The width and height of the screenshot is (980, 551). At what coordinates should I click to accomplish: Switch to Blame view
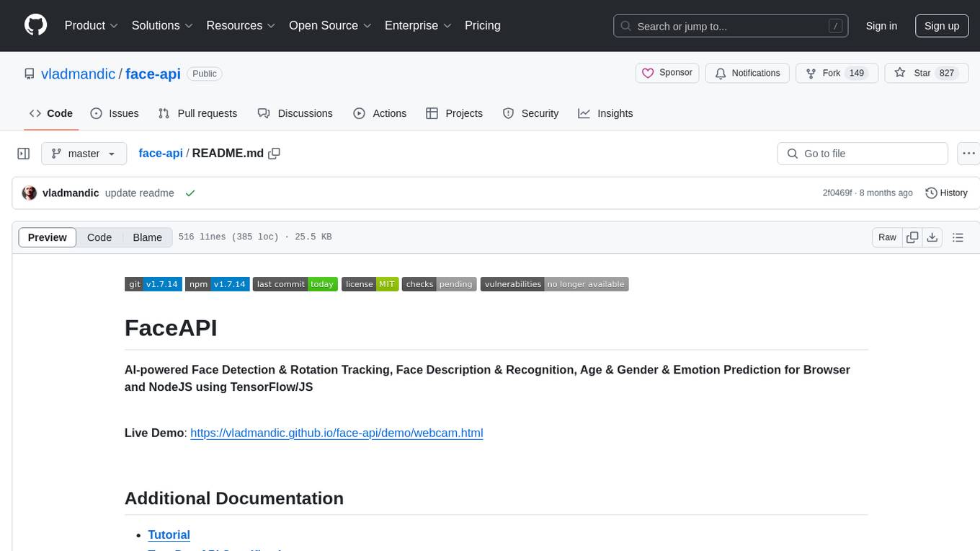(x=147, y=237)
